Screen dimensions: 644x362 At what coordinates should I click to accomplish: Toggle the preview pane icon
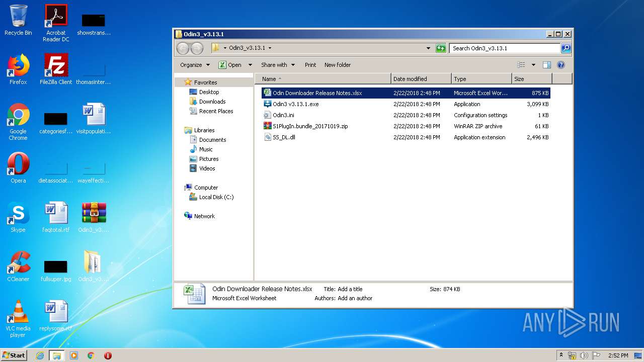coord(547,65)
